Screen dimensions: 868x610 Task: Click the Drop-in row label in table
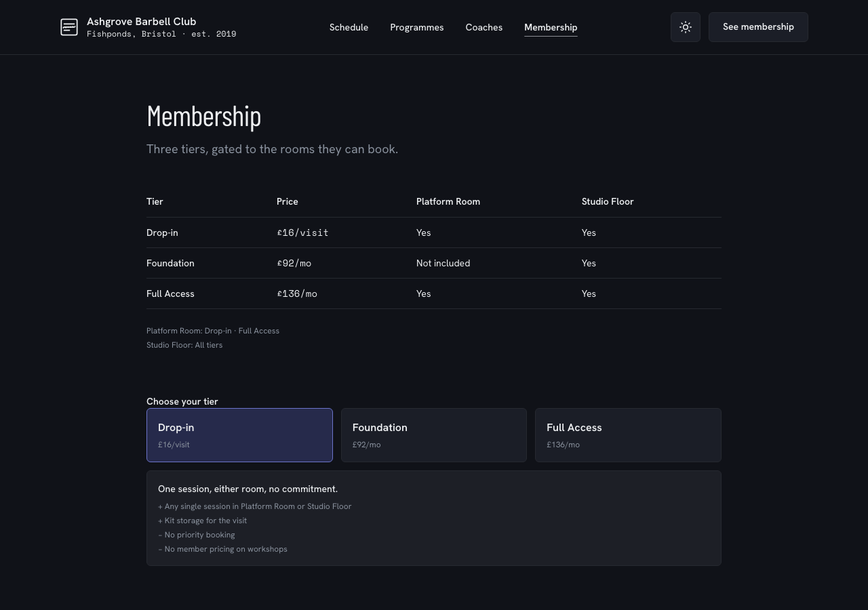(162, 232)
